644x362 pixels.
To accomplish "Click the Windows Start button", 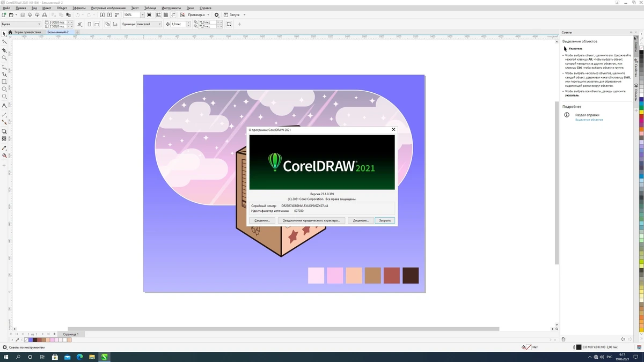I will tap(6, 357).
